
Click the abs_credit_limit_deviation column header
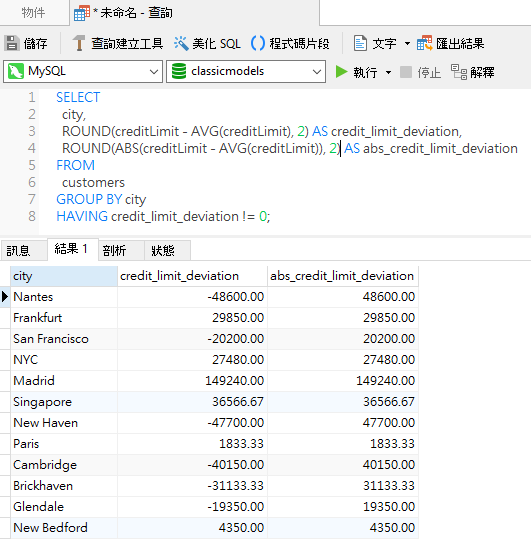(343, 276)
